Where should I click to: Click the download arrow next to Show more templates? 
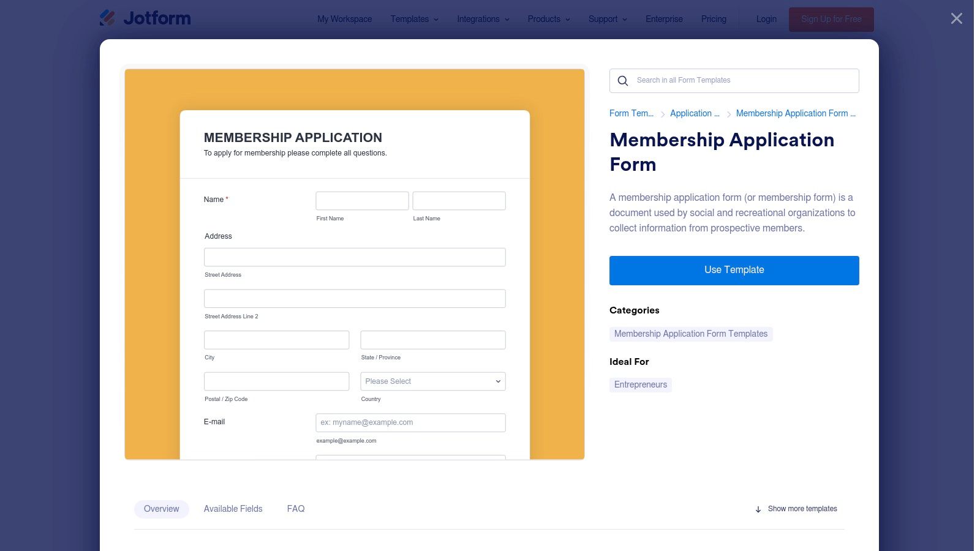point(758,509)
